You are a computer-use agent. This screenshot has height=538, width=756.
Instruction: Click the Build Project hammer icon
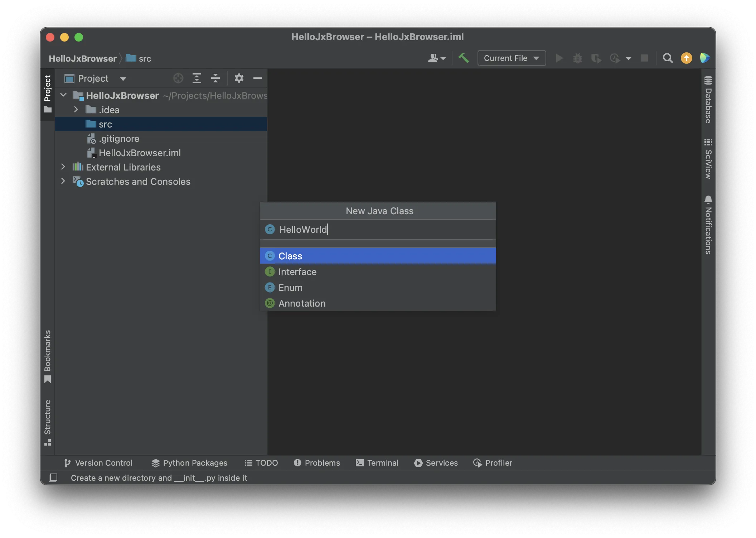pyautogui.click(x=464, y=58)
